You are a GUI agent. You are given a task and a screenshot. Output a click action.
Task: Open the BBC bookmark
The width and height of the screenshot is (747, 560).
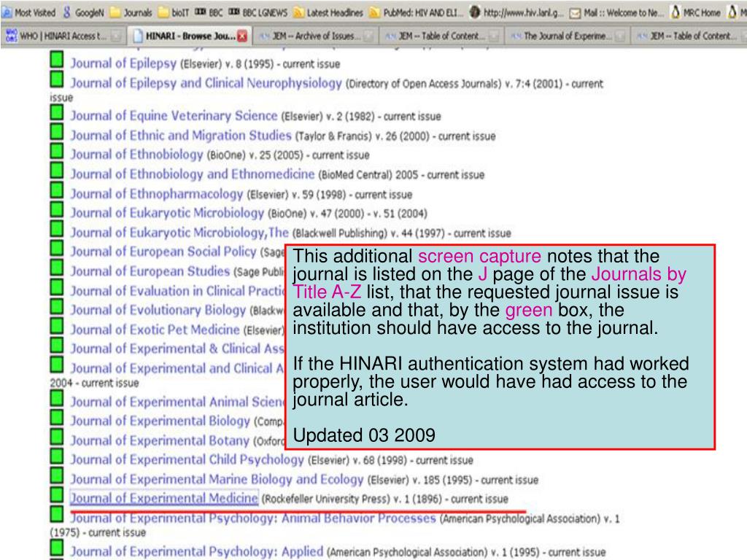click(x=209, y=12)
